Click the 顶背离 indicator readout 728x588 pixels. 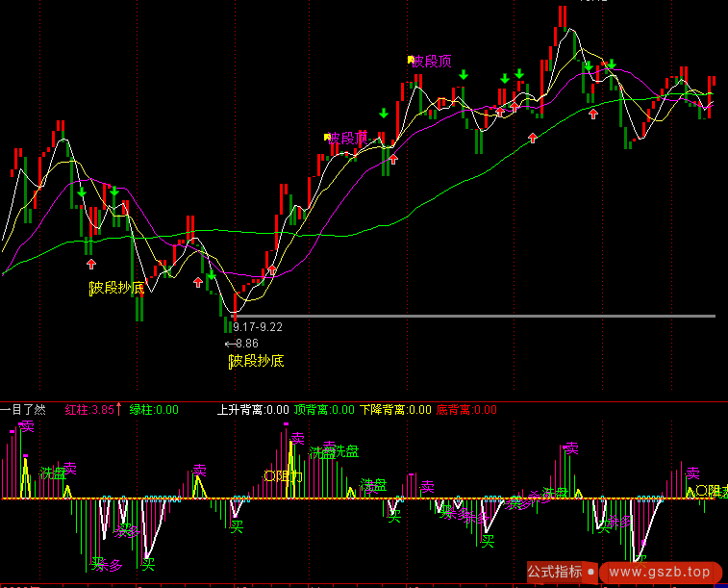[324, 410]
